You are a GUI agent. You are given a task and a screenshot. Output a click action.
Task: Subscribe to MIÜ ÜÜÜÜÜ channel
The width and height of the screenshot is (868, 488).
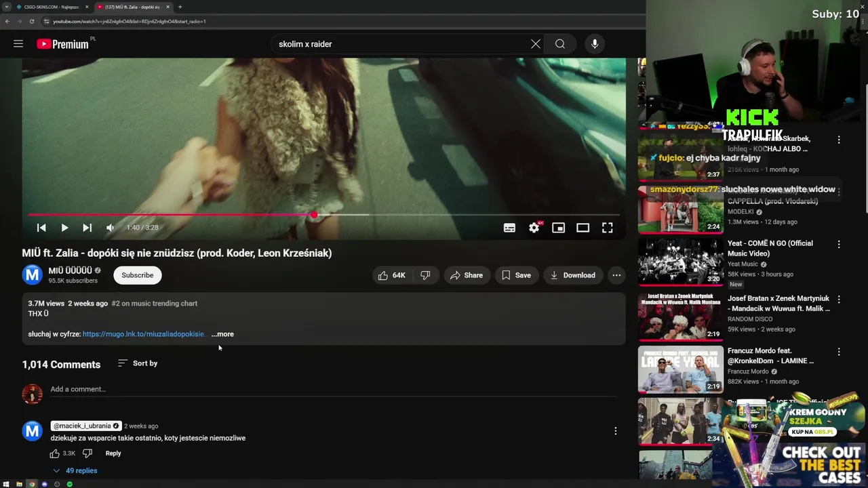[137, 275]
